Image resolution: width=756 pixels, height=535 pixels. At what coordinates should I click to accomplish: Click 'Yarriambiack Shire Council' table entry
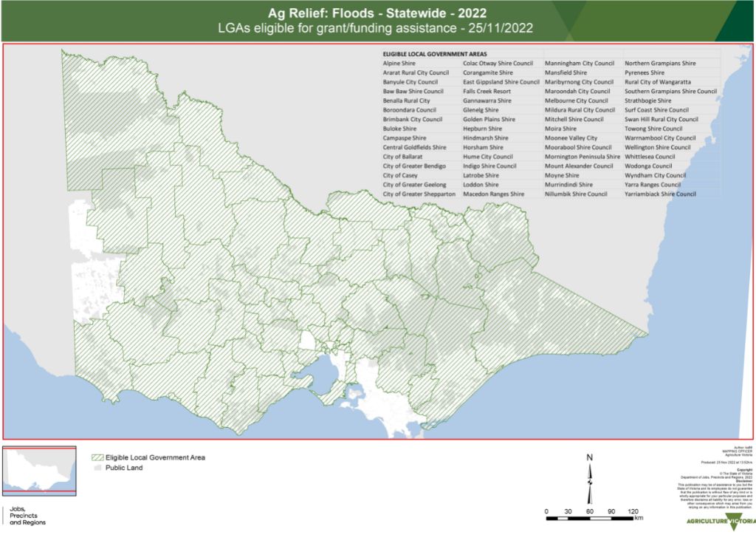660,194
